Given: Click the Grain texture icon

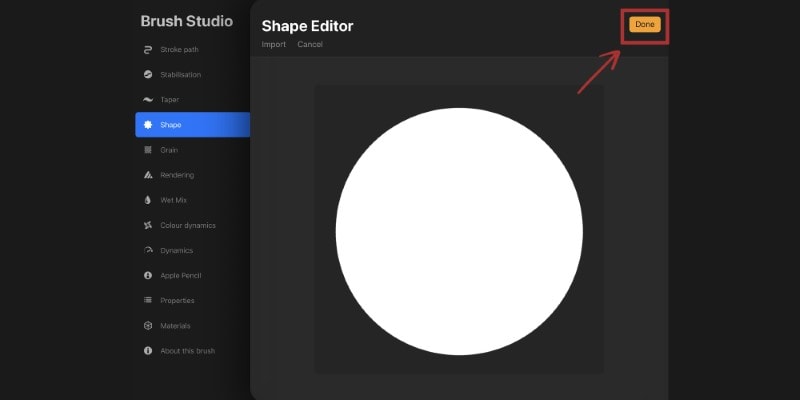Looking at the screenshot, I should (x=148, y=150).
